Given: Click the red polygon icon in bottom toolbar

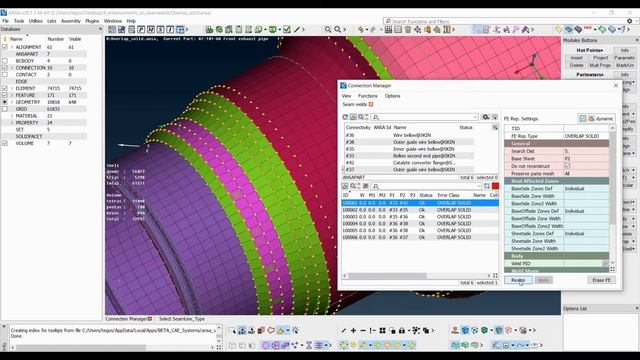Looking at the screenshot, I should pyautogui.click(x=271, y=330).
